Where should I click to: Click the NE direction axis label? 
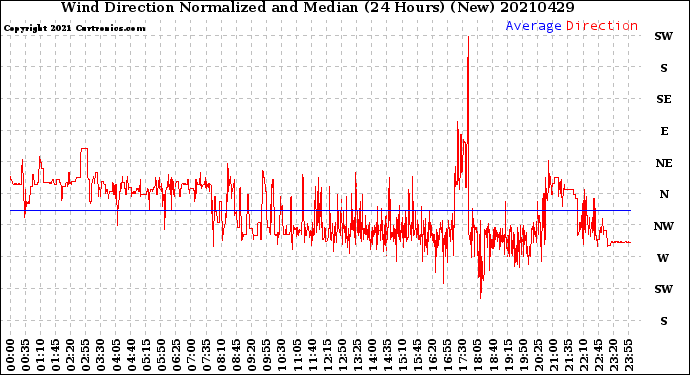[x=664, y=163]
